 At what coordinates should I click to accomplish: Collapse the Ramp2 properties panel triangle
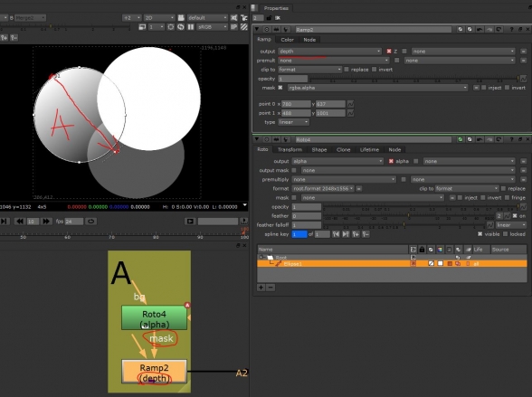pos(257,30)
